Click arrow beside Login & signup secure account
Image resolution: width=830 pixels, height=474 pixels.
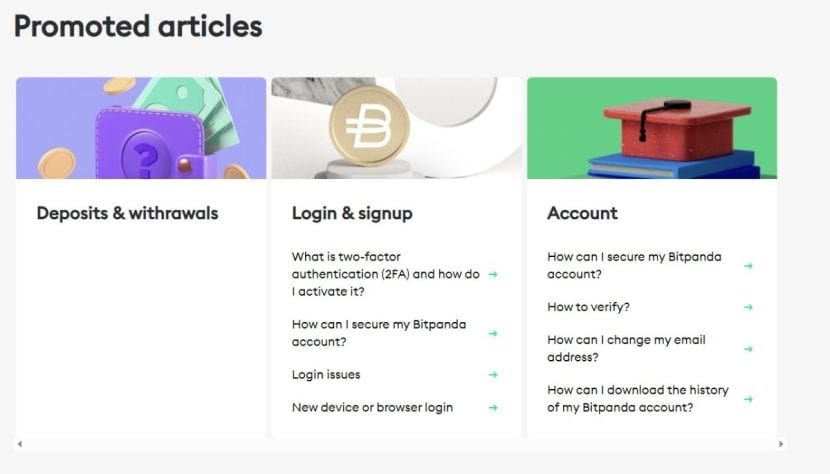(x=493, y=333)
